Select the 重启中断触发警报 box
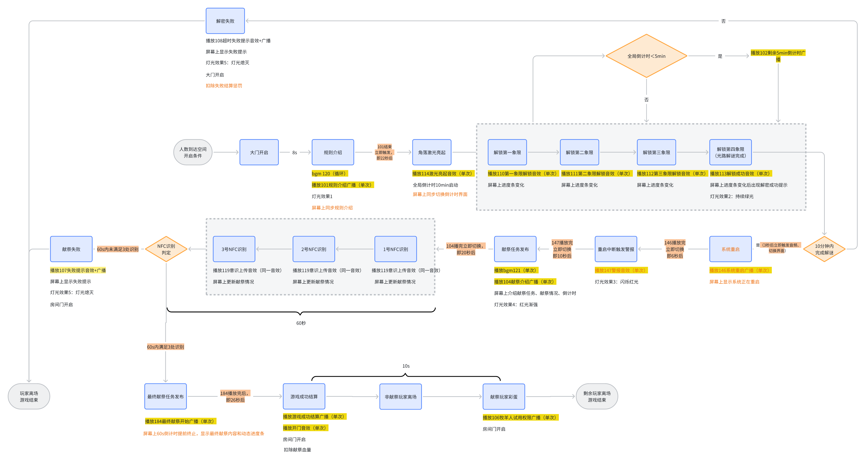868x461 pixels. tap(616, 249)
